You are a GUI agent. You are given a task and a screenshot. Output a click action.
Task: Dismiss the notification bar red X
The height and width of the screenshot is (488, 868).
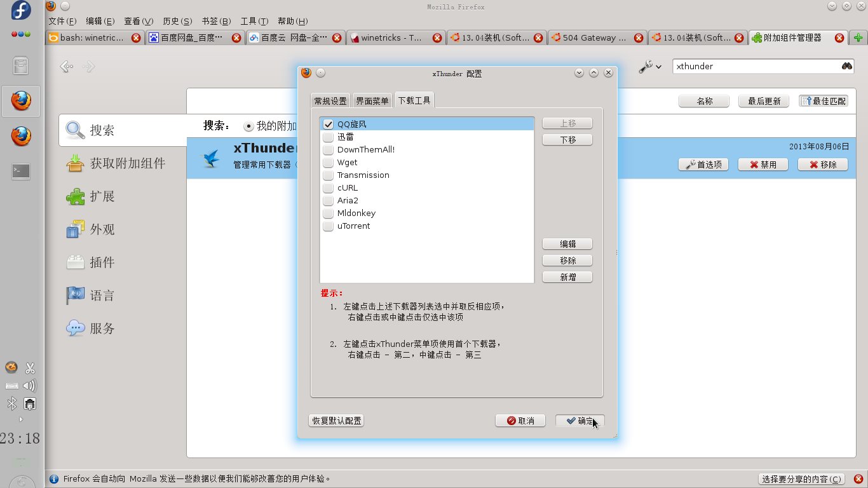click(x=858, y=479)
